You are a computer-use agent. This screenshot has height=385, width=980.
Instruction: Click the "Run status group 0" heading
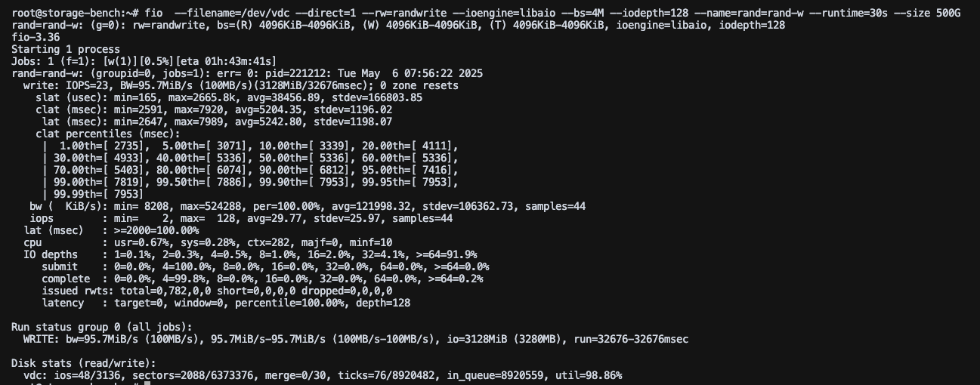102,327
